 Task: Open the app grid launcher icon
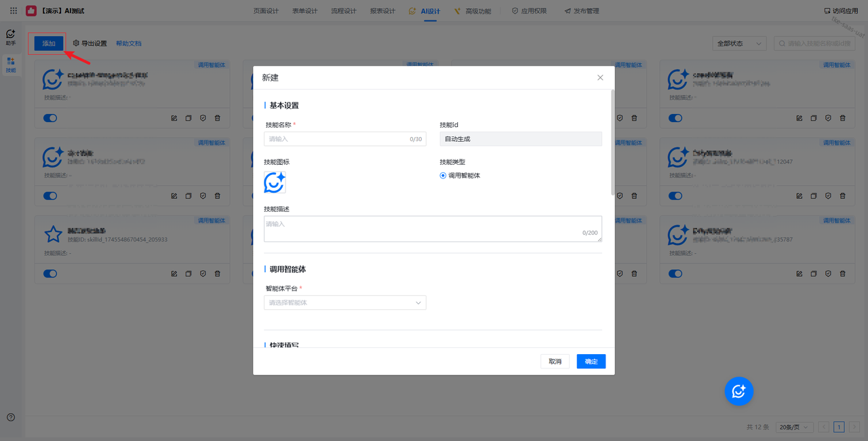[14, 11]
